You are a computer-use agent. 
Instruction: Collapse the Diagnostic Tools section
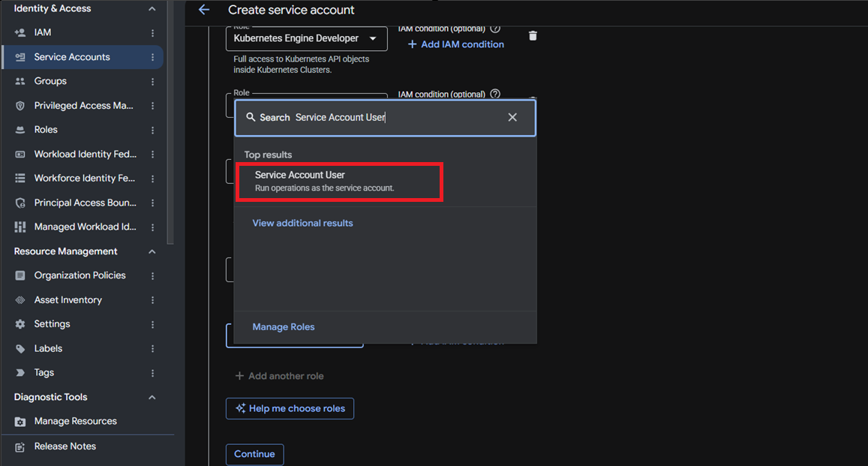(x=152, y=398)
